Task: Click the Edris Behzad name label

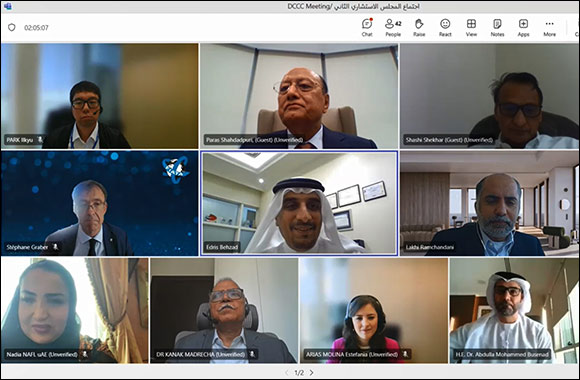Action: point(222,247)
